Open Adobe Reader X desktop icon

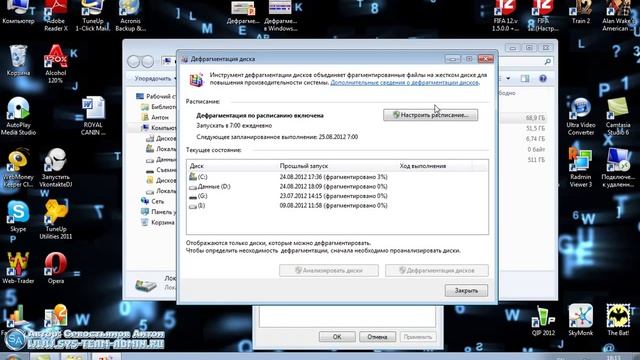click(56, 16)
